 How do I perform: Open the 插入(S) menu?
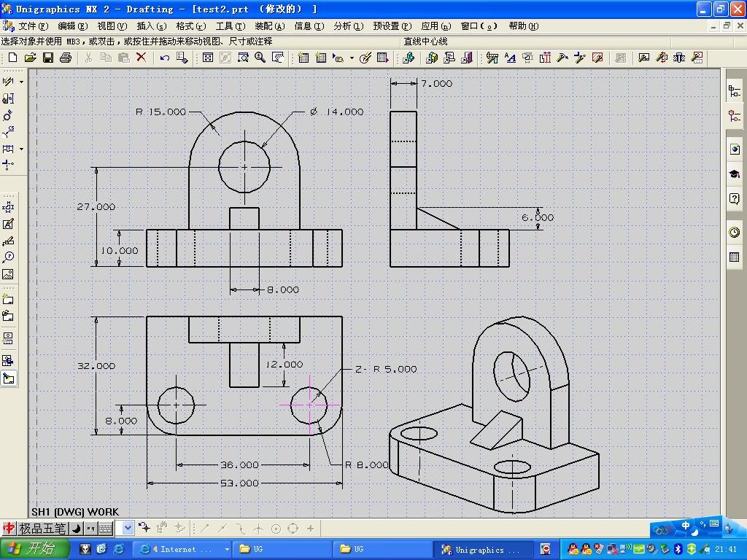tap(152, 26)
